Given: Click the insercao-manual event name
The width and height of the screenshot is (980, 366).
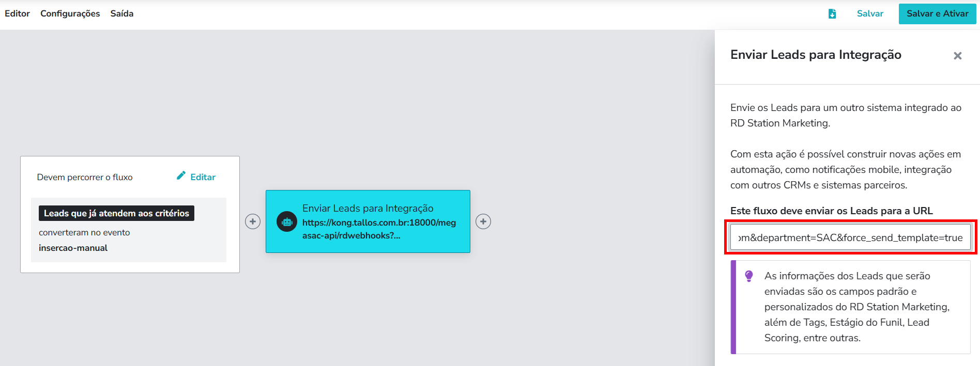Looking at the screenshot, I should tap(73, 248).
